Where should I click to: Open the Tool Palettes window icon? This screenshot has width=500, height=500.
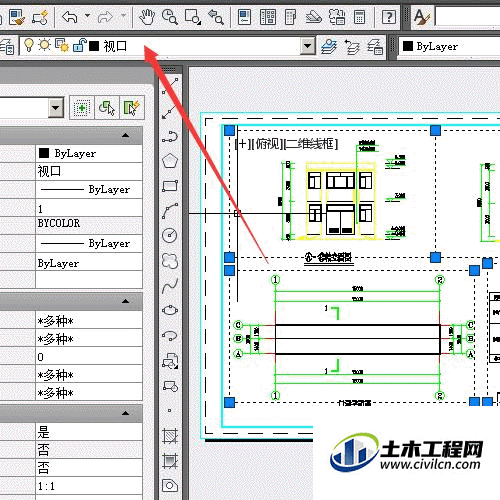tap(290, 17)
